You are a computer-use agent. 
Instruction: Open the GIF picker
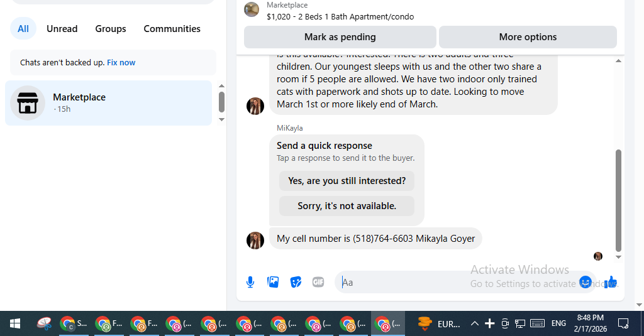pyautogui.click(x=318, y=282)
